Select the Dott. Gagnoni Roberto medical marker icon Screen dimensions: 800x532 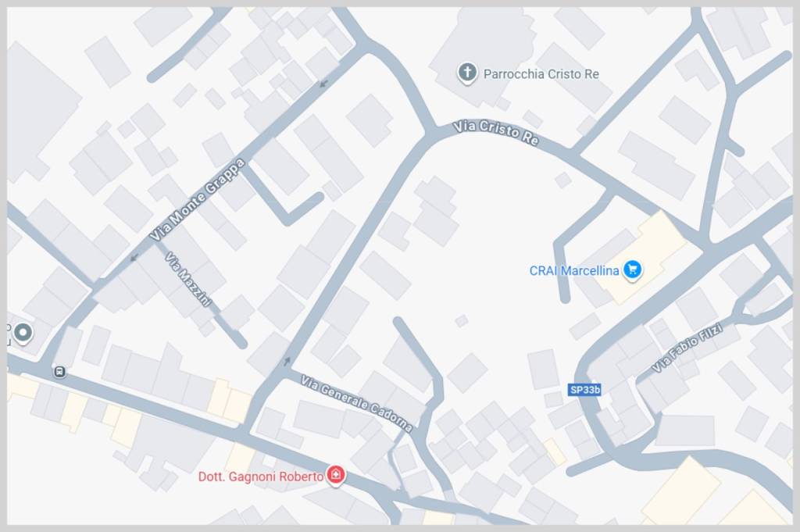335,476
